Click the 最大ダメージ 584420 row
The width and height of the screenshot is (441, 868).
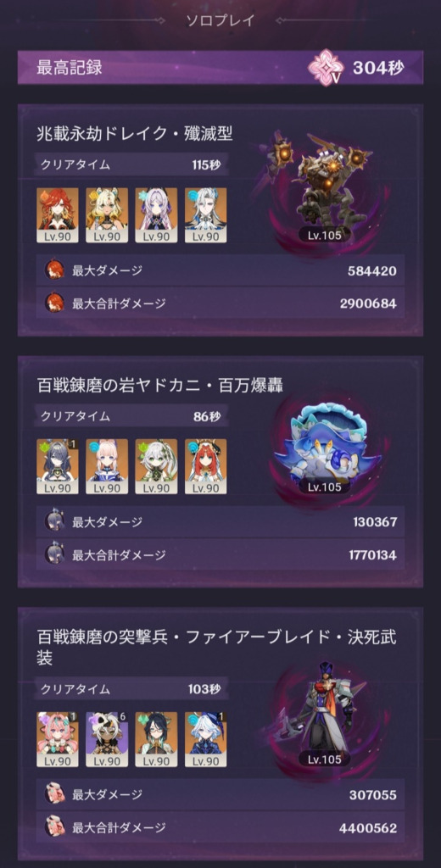pos(220,270)
